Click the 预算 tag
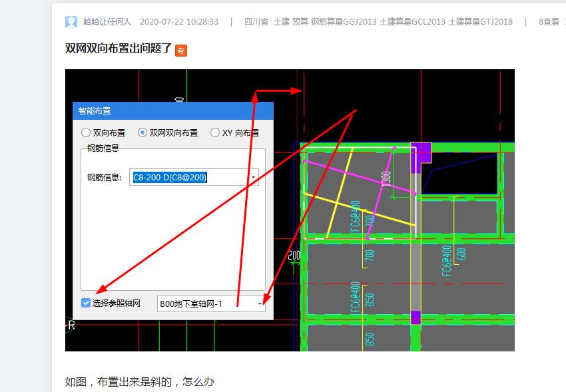The image size is (566, 392). click(300, 22)
